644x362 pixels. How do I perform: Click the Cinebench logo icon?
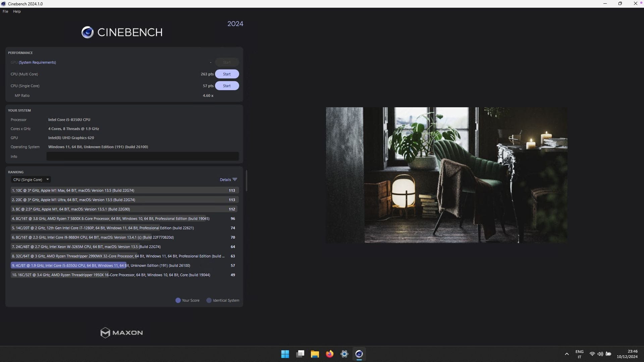pyautogui.click(x=88, y=32)
